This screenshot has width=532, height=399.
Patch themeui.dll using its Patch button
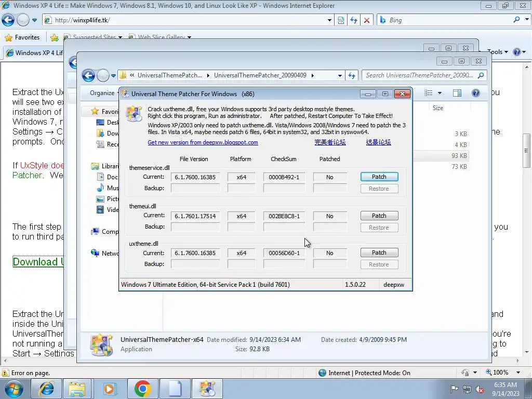[x=379, y=216]
